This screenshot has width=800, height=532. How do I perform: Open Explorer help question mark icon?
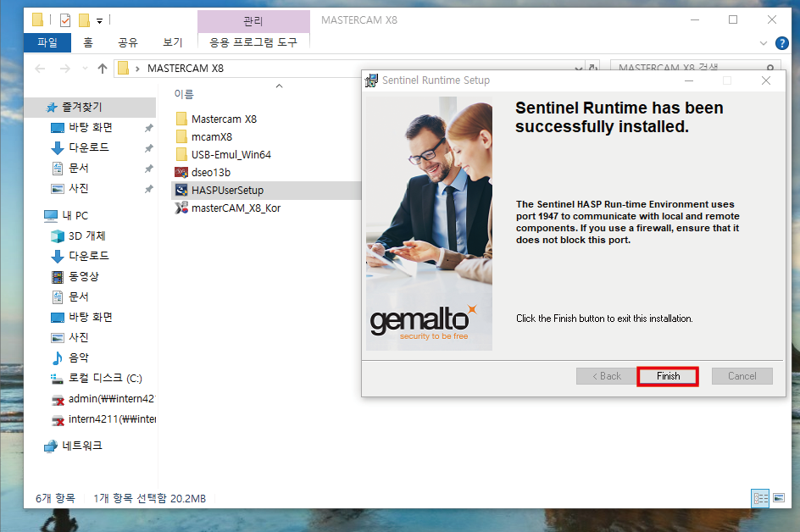781,43
